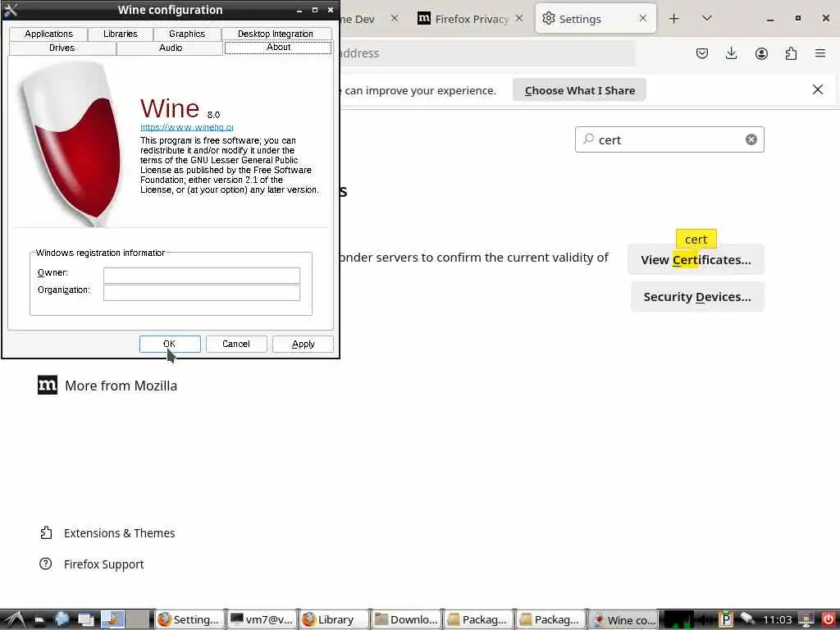This screenshot has width=840, height=630.
Task: Open the extensions toolbar icon
Action: click(x=791, y=53)
